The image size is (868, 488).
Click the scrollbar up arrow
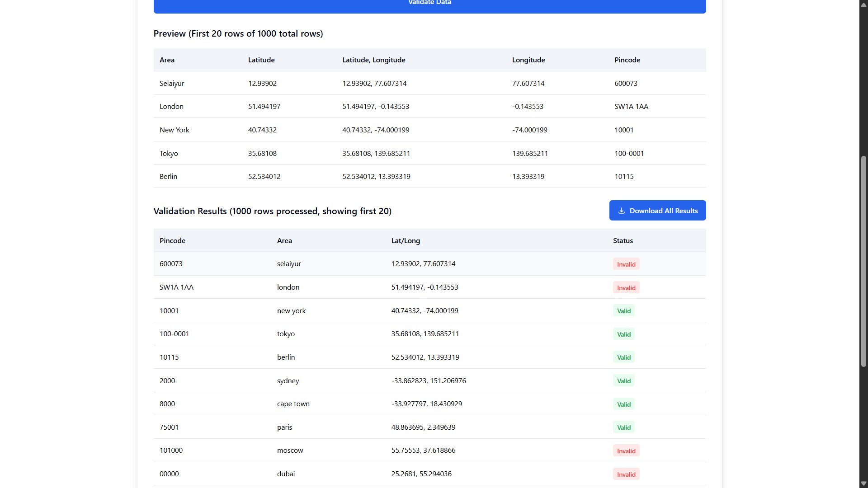863,5
